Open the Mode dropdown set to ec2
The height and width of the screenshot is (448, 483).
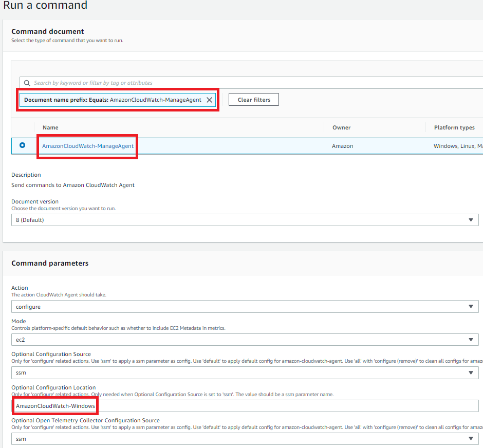point(245,340)
